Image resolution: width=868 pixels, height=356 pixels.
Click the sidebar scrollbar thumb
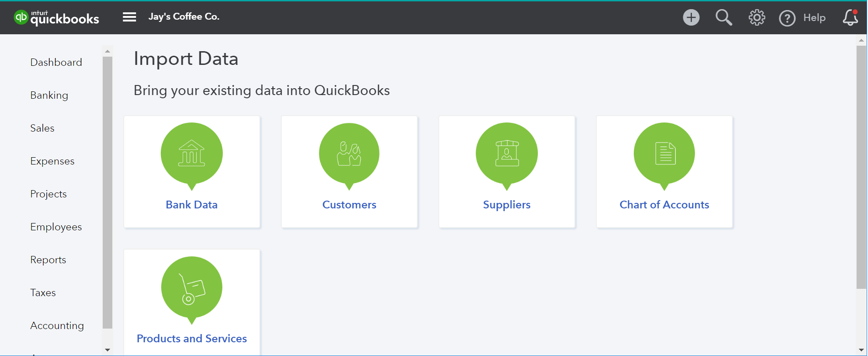[108, 192]
